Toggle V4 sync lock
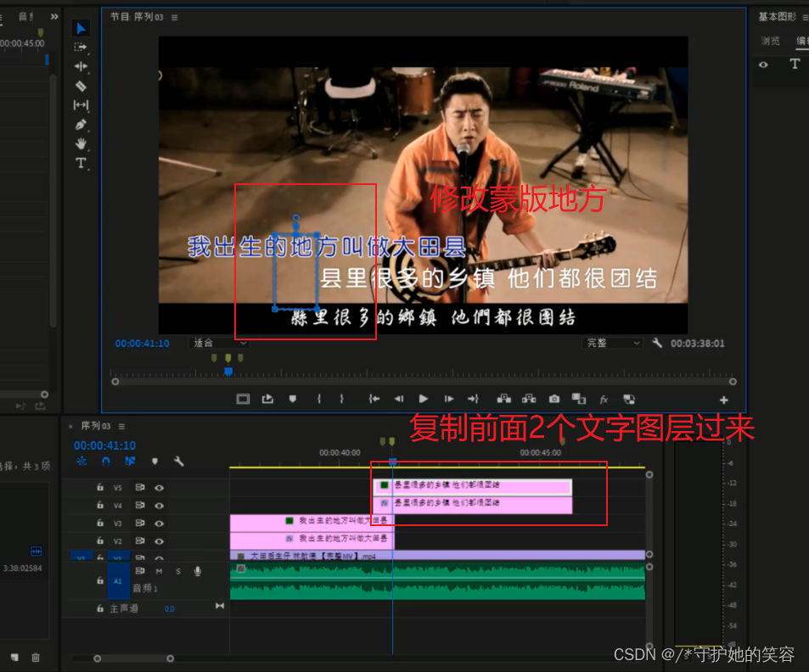Viewport: 809px width, 672px height. (140, 506)
